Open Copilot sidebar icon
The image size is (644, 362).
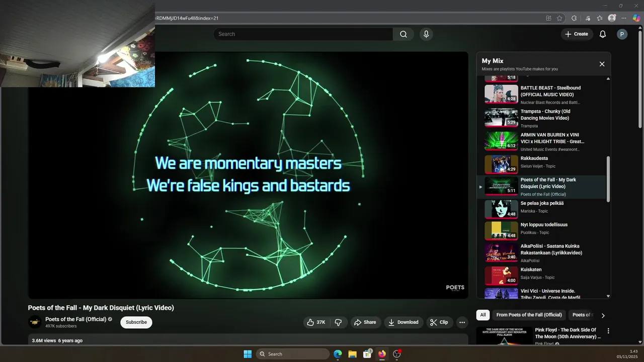[636, 18]
